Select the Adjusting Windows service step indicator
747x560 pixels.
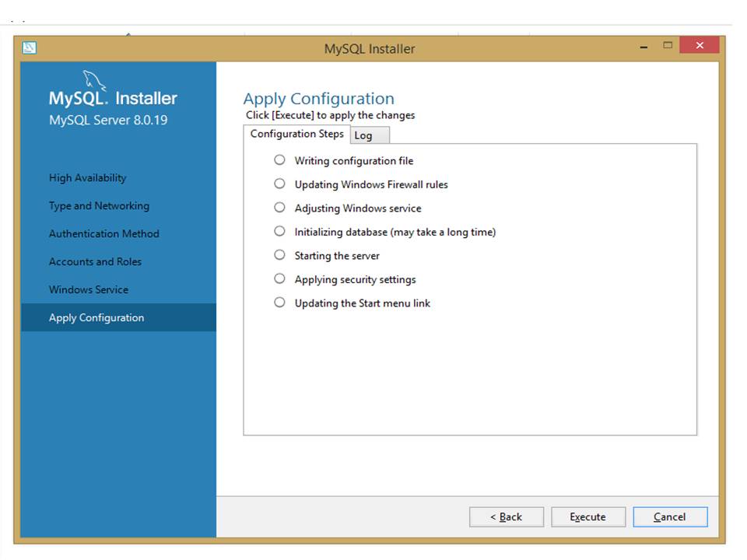[279, 208]
